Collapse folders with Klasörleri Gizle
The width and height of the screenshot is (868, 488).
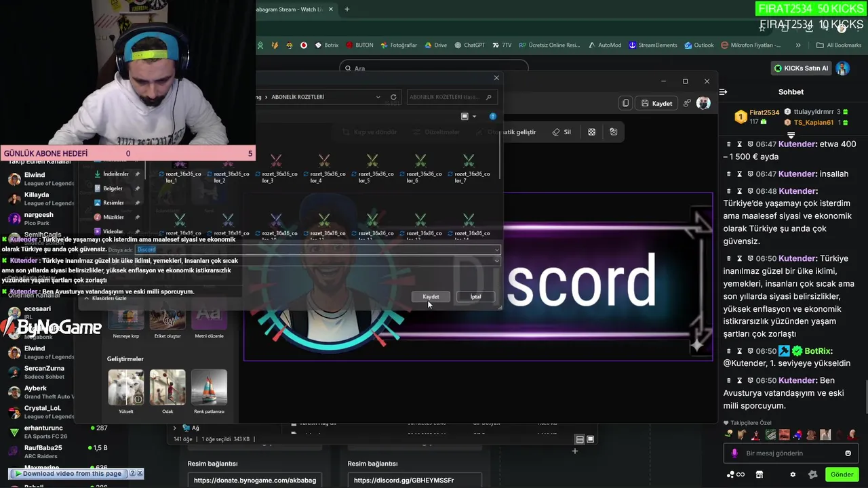(106, 298)
